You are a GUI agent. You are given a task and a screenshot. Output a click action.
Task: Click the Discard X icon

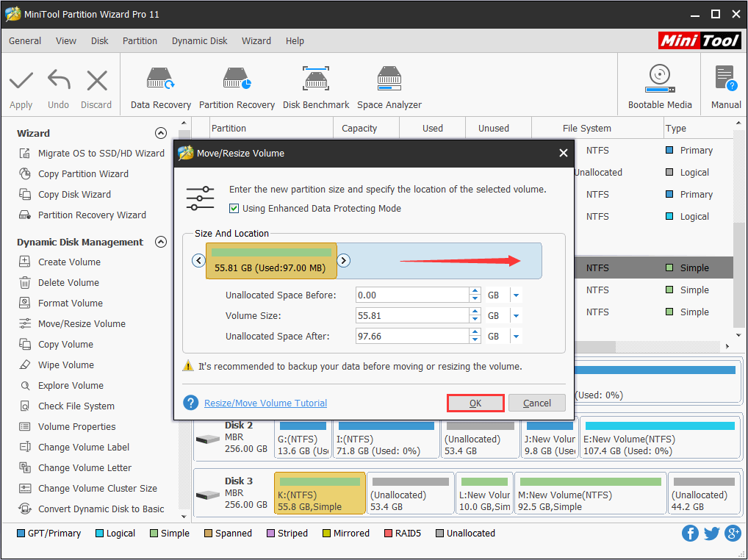97,80
